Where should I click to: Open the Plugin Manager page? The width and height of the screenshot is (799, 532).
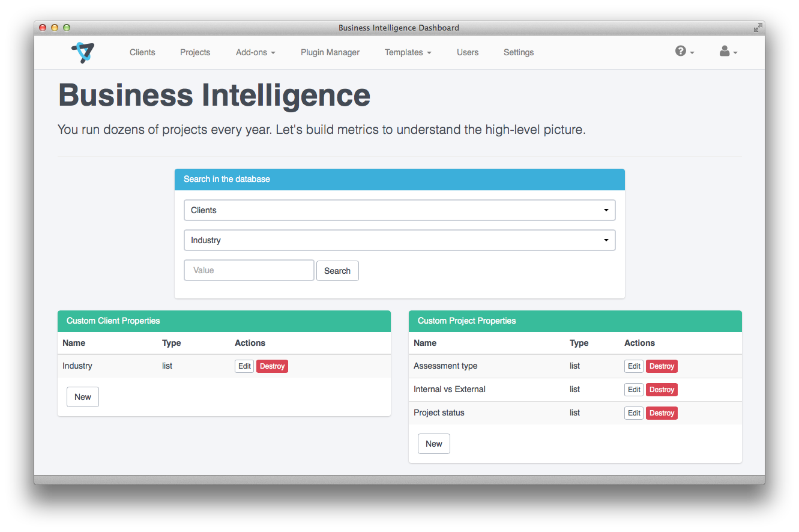pos(330,52)
